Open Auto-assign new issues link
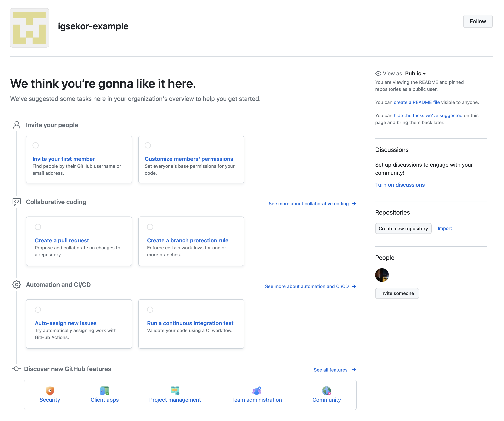Viewport: 504px width, 421px height. [66, 323]
